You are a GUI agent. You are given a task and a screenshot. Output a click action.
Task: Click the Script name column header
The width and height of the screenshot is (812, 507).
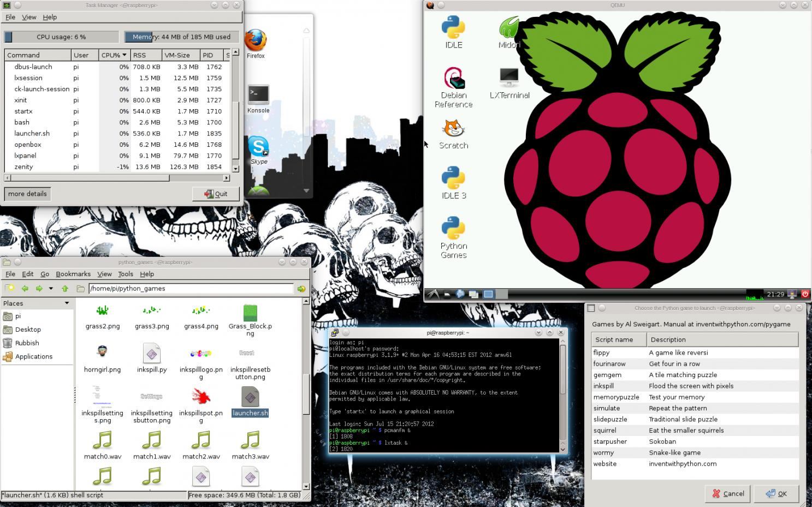click(x=619, y=339)
